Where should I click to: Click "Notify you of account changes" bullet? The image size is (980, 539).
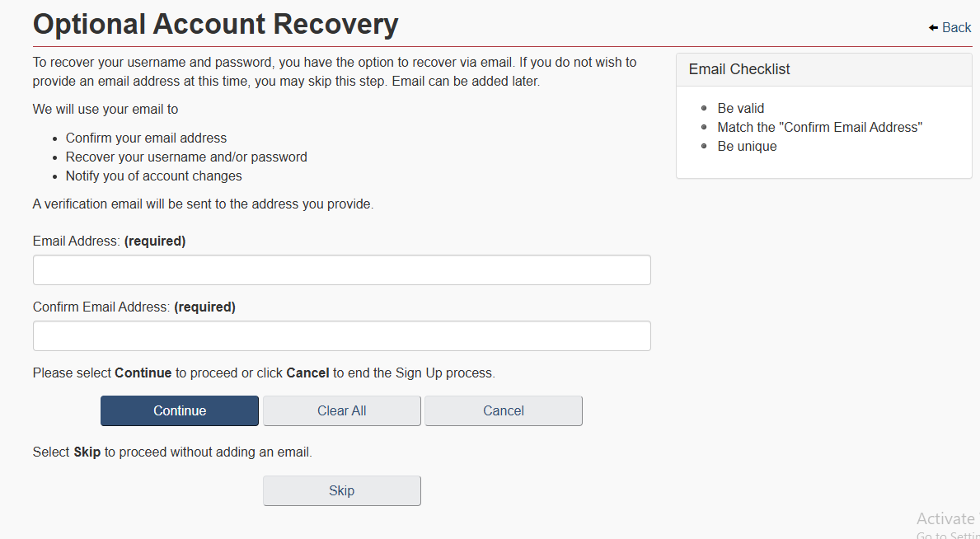(x=153, y=176)
